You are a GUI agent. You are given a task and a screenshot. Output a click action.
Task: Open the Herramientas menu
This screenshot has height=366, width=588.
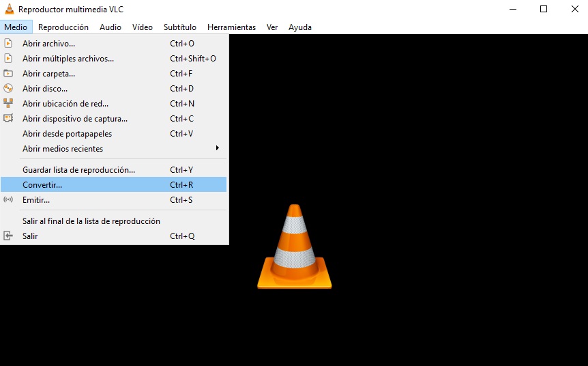(231, 27)
